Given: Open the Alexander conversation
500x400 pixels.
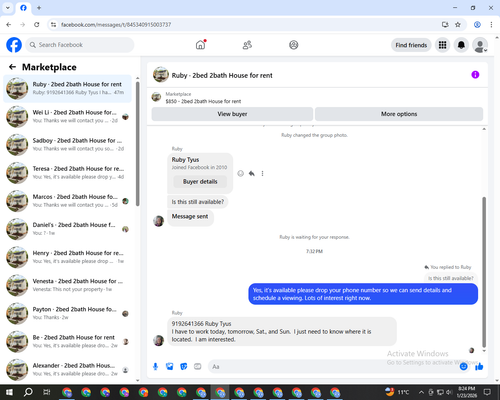Looking at the screenshot, I should 67,370.
